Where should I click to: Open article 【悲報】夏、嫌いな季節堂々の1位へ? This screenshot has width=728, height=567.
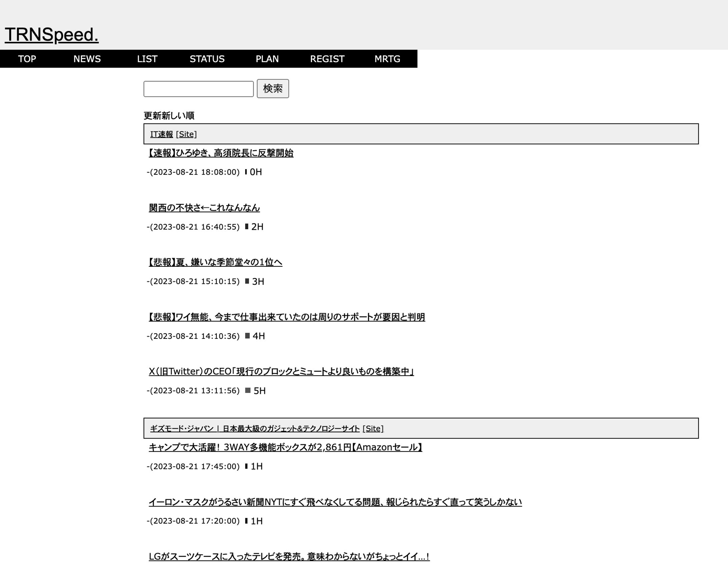click(x=215, y=262)
